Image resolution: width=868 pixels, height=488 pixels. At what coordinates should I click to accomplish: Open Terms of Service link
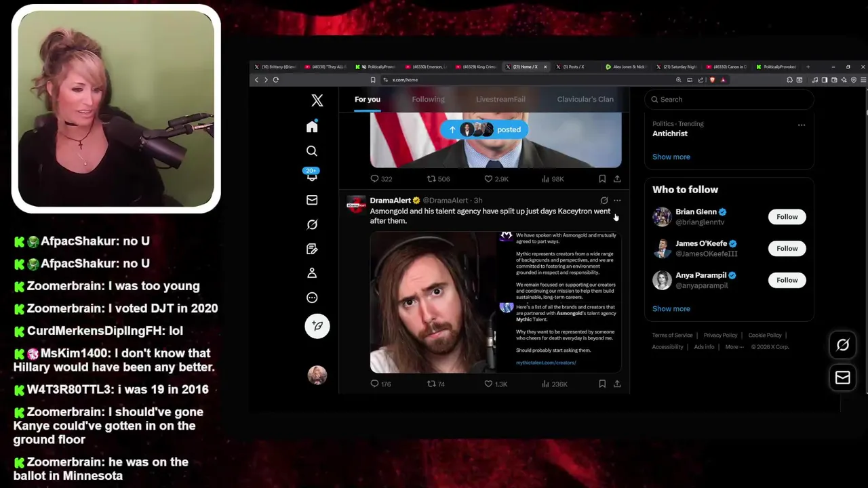pyautogui.click(x=672, y=335)
